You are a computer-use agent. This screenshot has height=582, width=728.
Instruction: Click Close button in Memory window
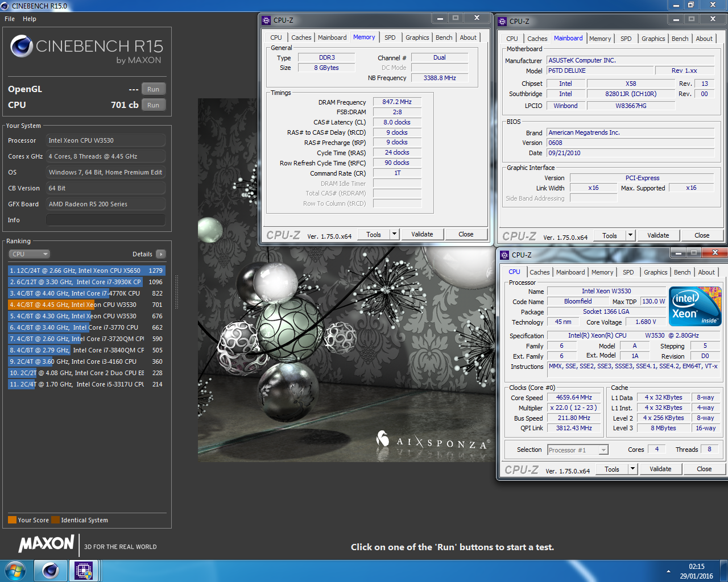466,234
